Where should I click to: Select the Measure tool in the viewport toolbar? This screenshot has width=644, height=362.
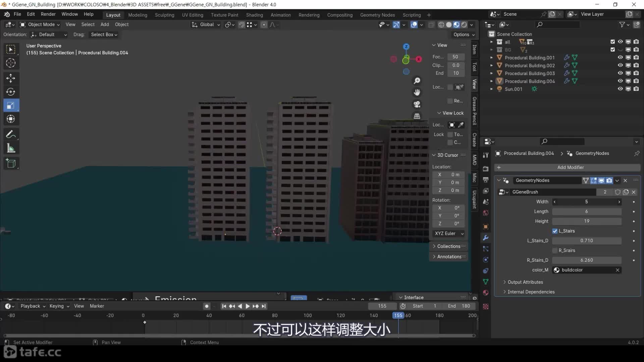click(x=11, y=148)
